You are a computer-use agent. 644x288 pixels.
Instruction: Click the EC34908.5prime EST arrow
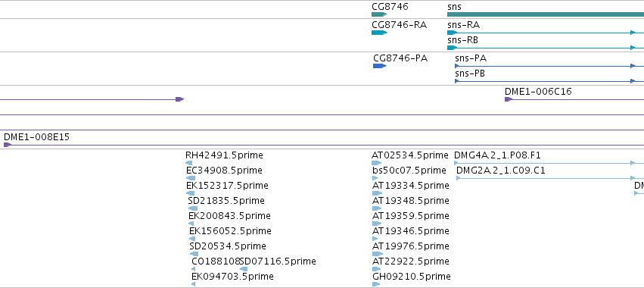[191, 178]
